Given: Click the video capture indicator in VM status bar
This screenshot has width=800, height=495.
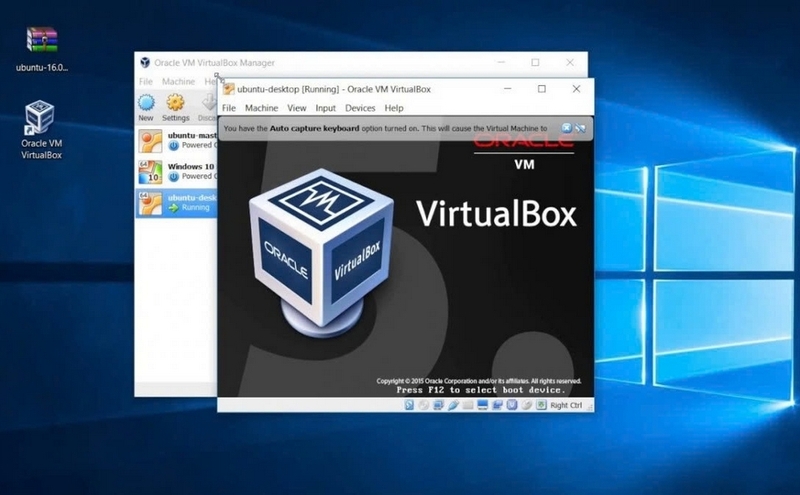Looking at the screenshot, I should 497,405.
